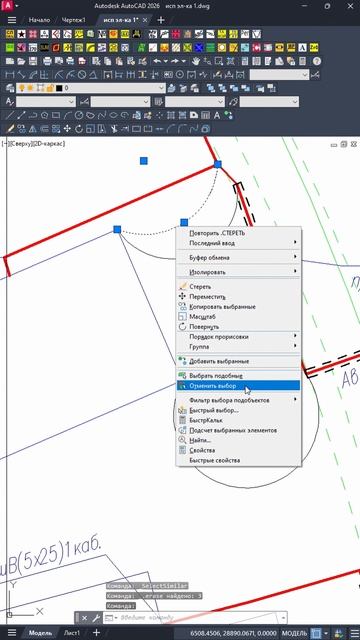360x640 pixels.
Task: Activate the Pan hand tool
Action: [x=196, y=61]
